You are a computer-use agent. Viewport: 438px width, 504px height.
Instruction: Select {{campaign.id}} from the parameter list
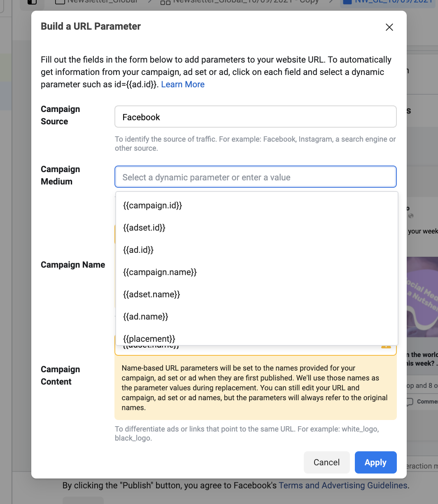152,205
